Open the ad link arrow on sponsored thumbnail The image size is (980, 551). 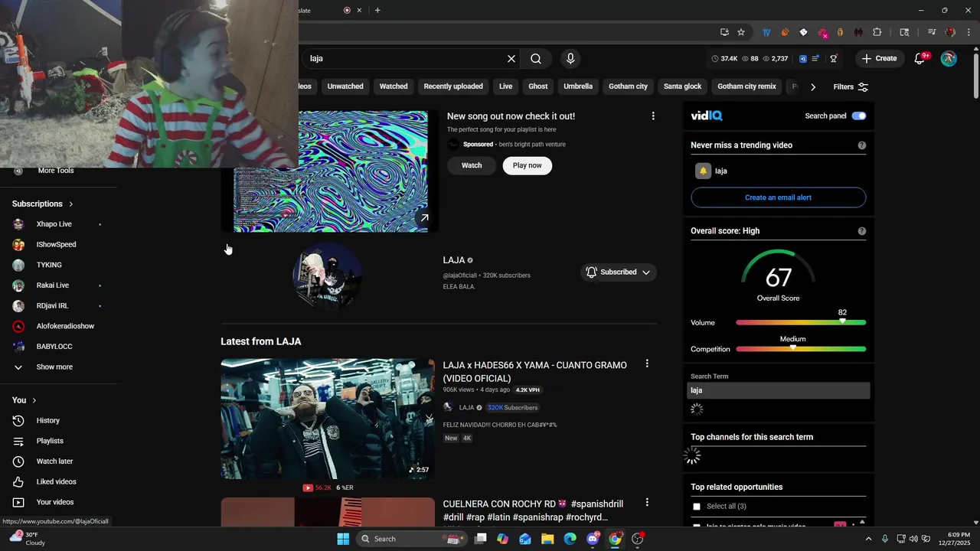[424, 218]
